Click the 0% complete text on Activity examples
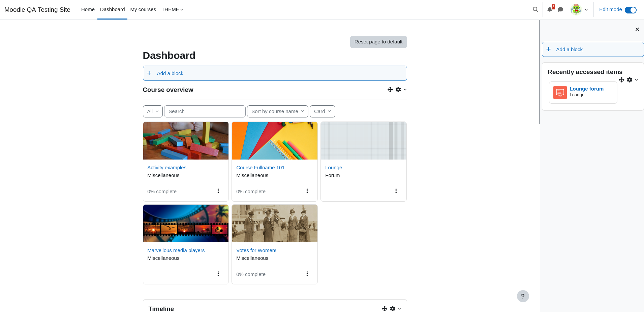 tap(162, 192)
